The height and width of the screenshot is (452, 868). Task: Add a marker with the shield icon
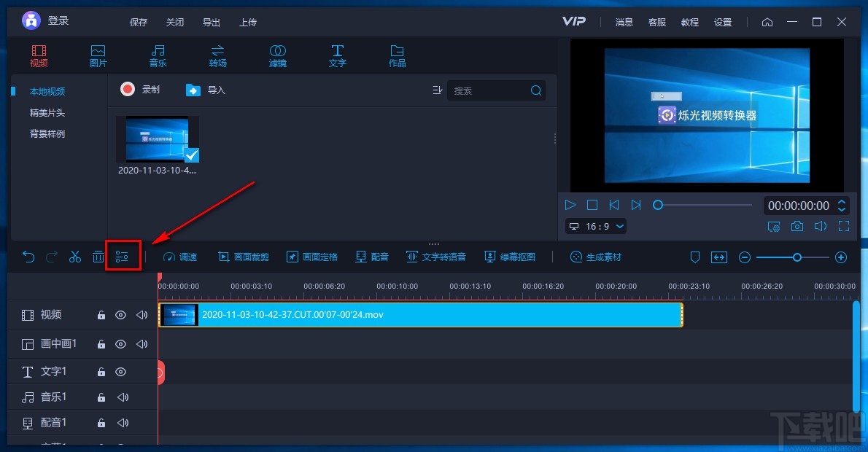(x=695, y=257)
